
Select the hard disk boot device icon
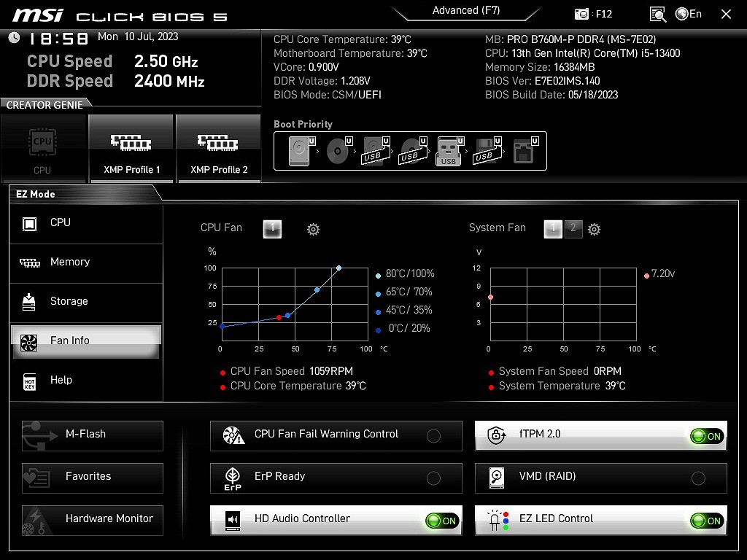tap(301, 151)
